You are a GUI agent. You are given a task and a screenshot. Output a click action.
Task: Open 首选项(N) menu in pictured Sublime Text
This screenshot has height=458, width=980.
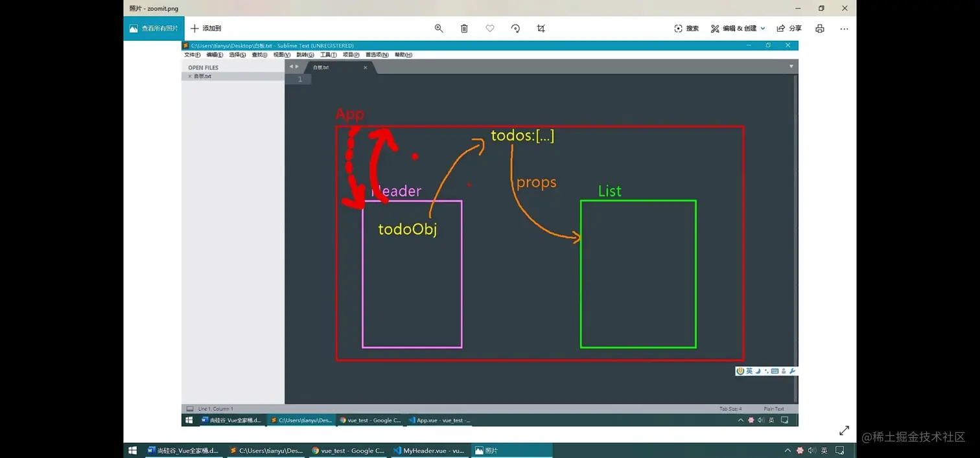[377, 55]
